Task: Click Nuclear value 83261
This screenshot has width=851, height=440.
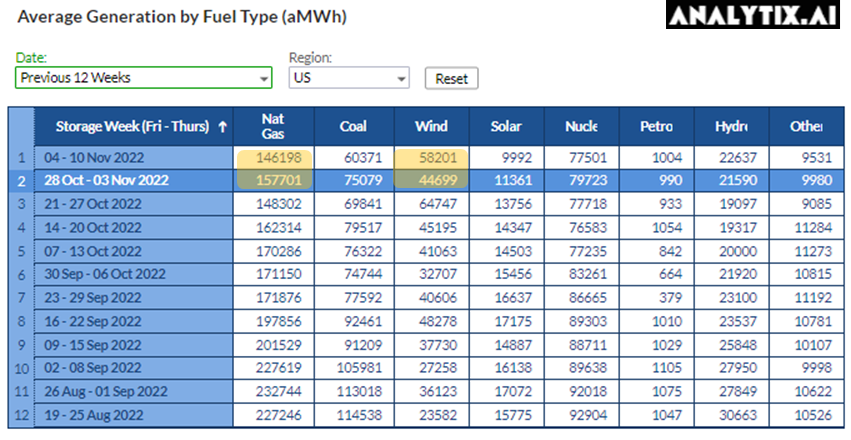Action: point(588,275)
